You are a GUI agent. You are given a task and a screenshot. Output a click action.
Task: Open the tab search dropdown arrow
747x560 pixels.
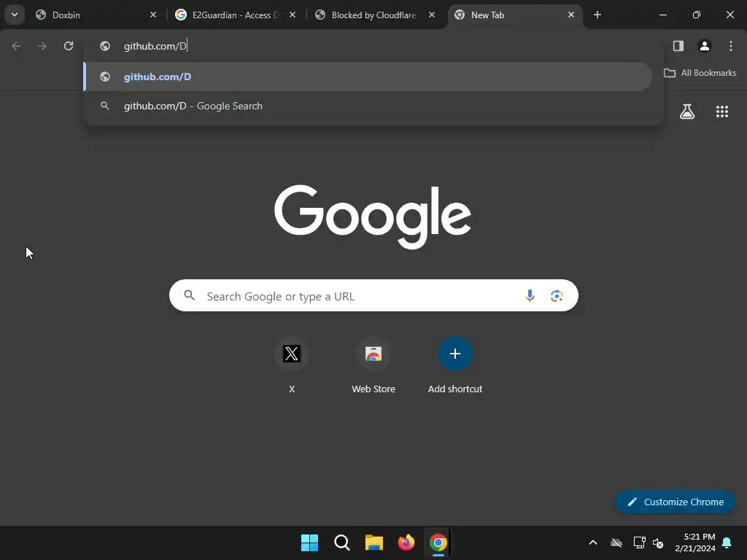[x=15, y=15]
